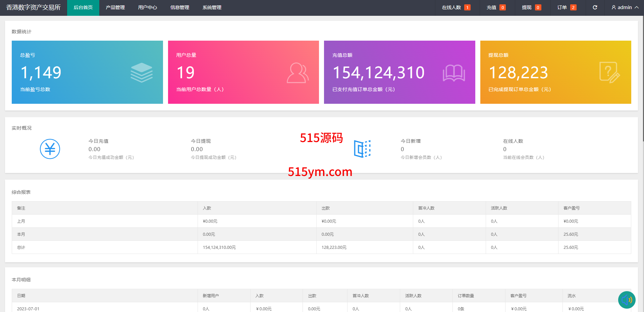
Task: Click the yen circle icon in 实时概况
Action: [x=50, y=149]
